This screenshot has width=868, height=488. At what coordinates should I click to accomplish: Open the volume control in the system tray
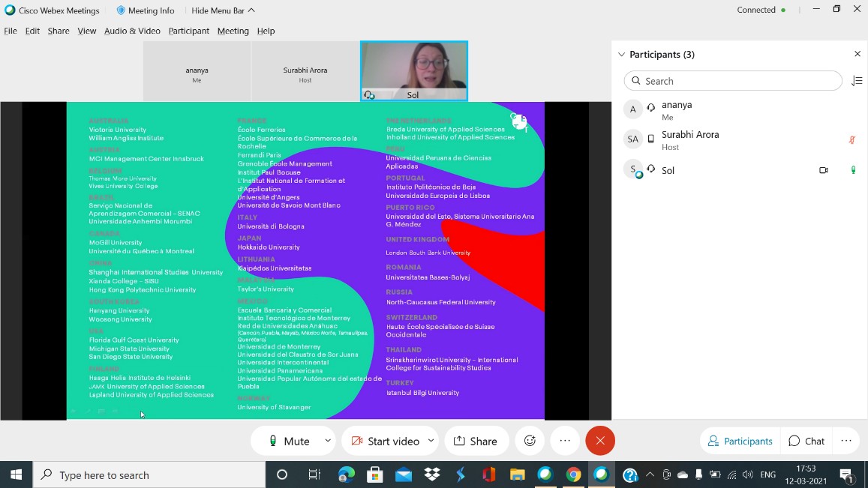748,475
